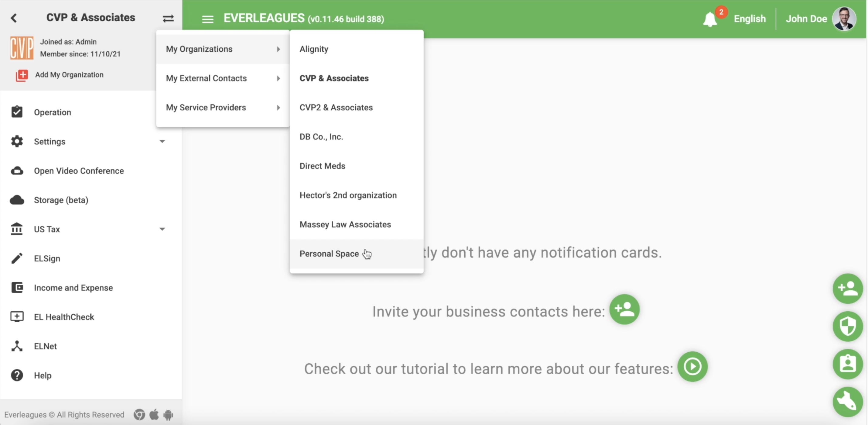Screen dimensions: 868x425
Task: Open the US Tax label
Action: (x=47, y=229)
